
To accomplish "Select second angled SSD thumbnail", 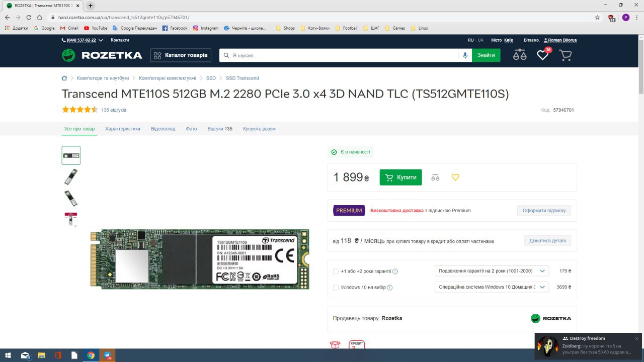I will tap(71, 177).
